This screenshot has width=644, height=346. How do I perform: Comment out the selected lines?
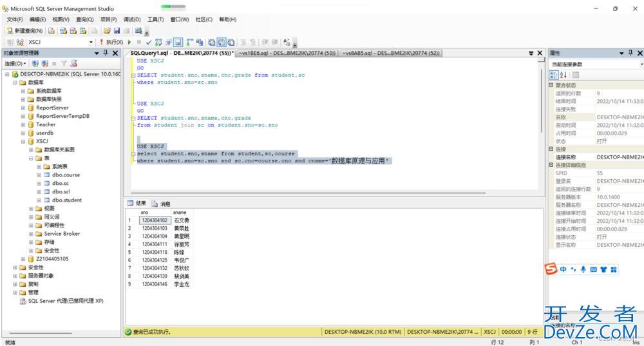243,43
